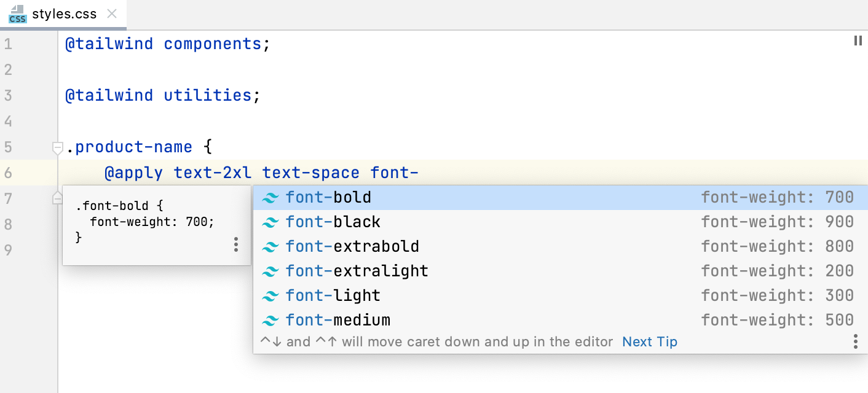This screenshot has height=393, width=868.
Task: Collapse the .product-name rule via the folding arrow
Action: [57, 147]
